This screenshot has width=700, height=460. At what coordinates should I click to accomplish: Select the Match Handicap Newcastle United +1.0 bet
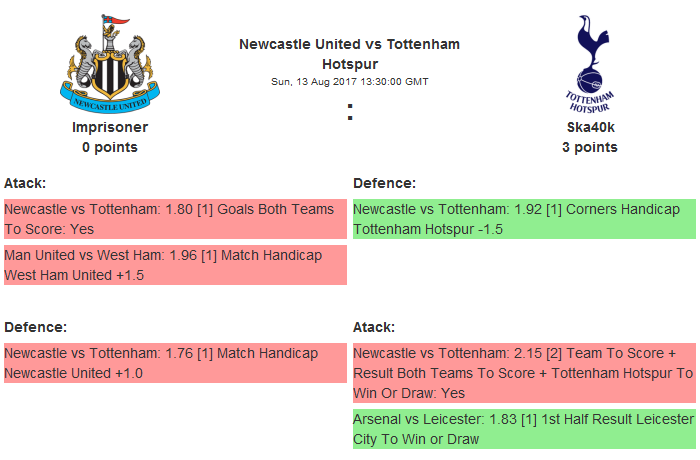[x=174, y=363]
